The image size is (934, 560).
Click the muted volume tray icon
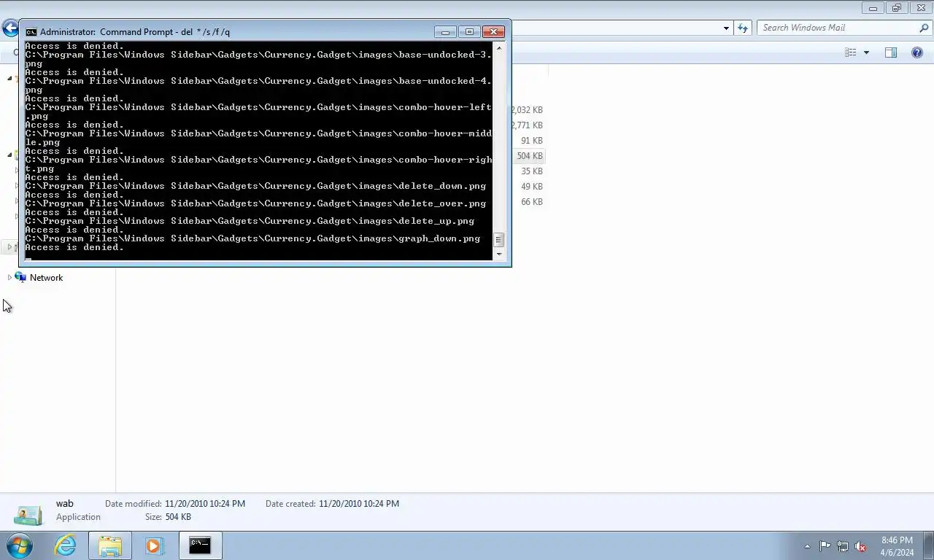click(x=860, y=546)
